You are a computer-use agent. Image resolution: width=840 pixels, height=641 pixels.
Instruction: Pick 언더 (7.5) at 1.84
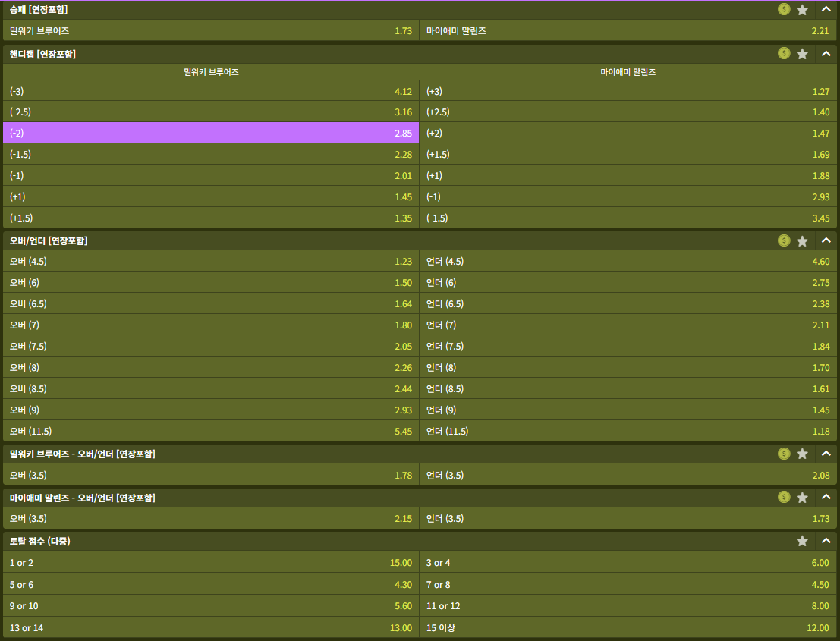pyautogui.click(x=628, y=346)
